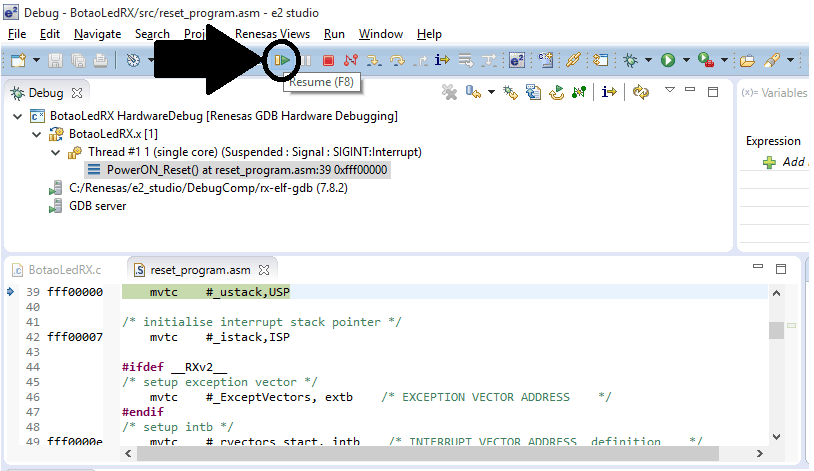Select the reset_program.asm editor tab
The width and height of the screenshot is (814, 471).
tap(200, 270)
